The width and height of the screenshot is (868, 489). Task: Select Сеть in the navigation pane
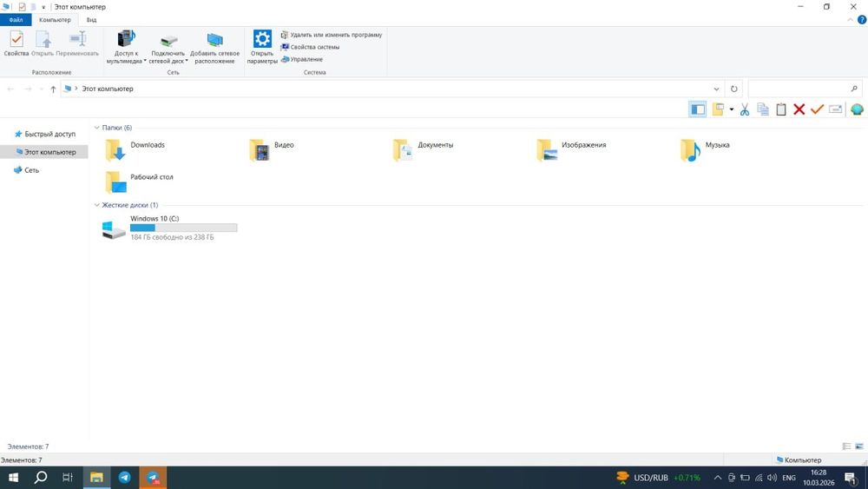point(26,170)
